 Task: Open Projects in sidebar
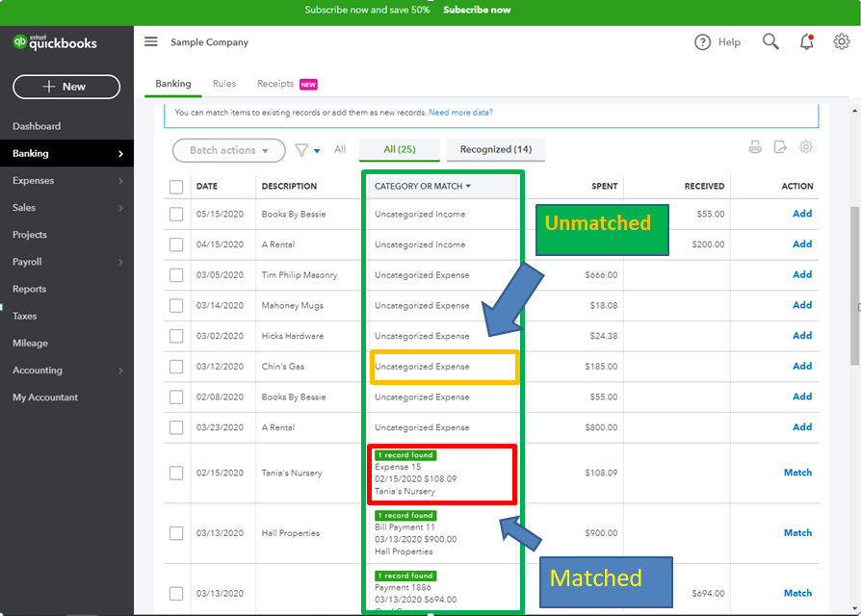point(30,235)
